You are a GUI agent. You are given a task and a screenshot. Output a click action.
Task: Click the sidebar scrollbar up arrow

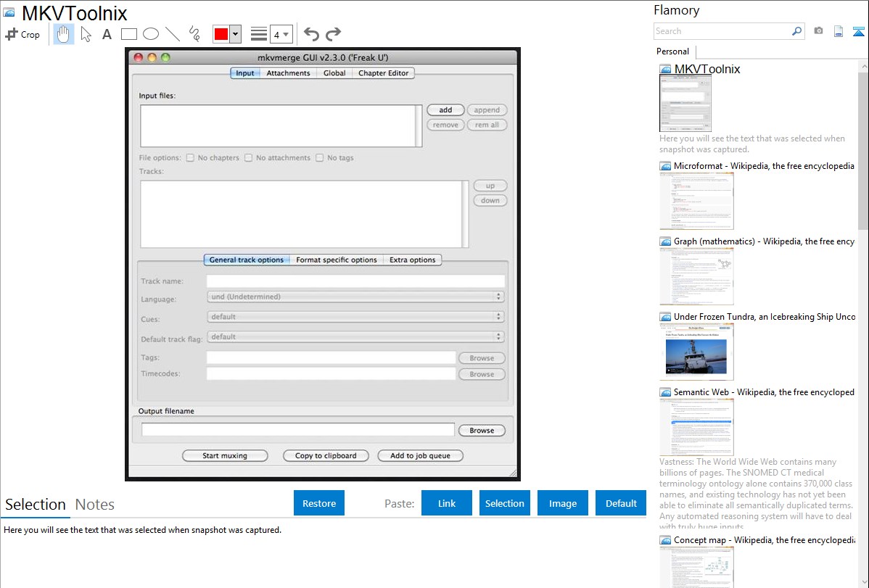tap(863, 67)
